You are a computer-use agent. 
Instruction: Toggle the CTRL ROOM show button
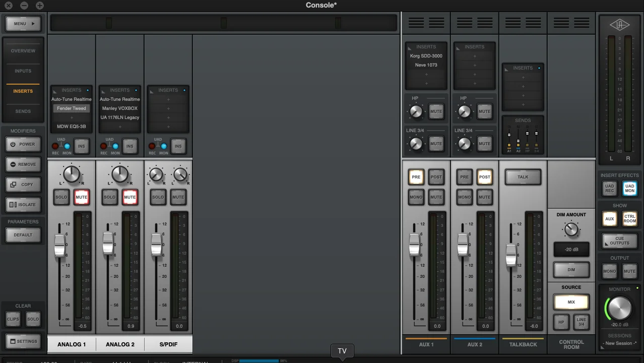tap(630, 219)
